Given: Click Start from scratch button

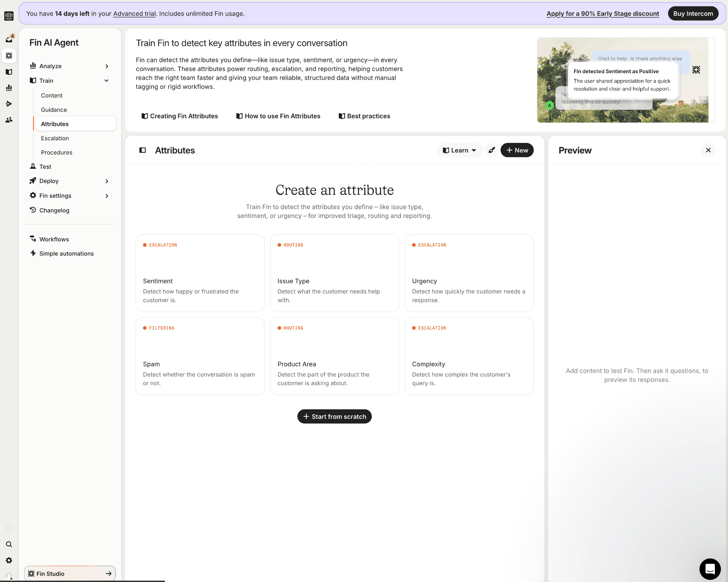Looking at the screenshot, I should (334, 416).
